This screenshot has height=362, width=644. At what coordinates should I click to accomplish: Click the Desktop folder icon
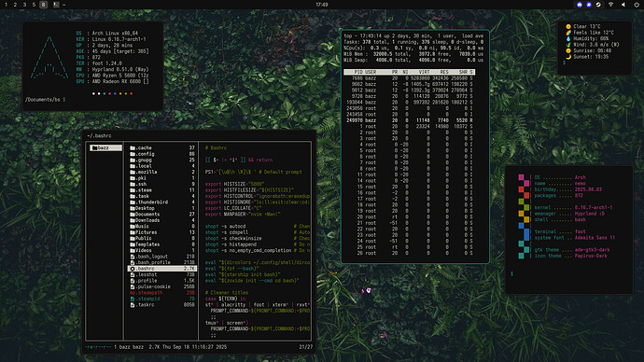133,208
